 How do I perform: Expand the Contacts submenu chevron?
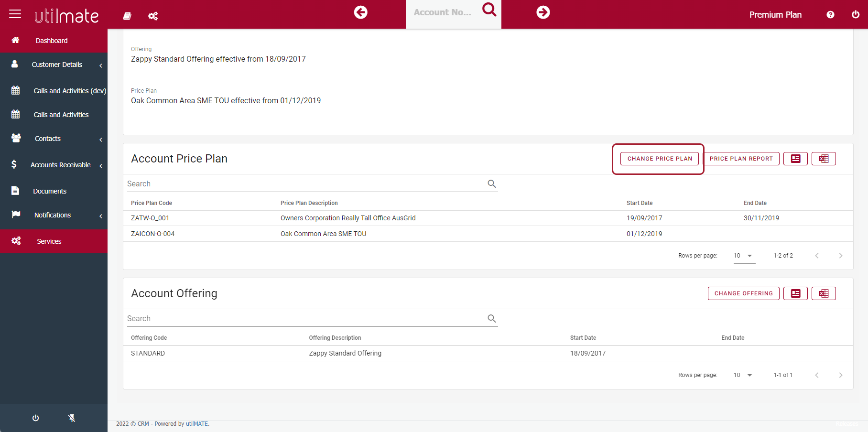[x=101, y=140]
